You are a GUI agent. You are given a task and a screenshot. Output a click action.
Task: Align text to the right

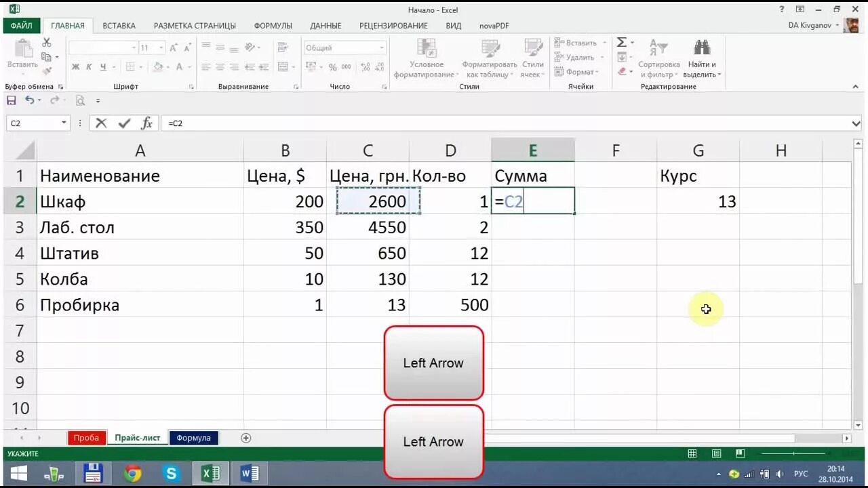click(234, 67)
